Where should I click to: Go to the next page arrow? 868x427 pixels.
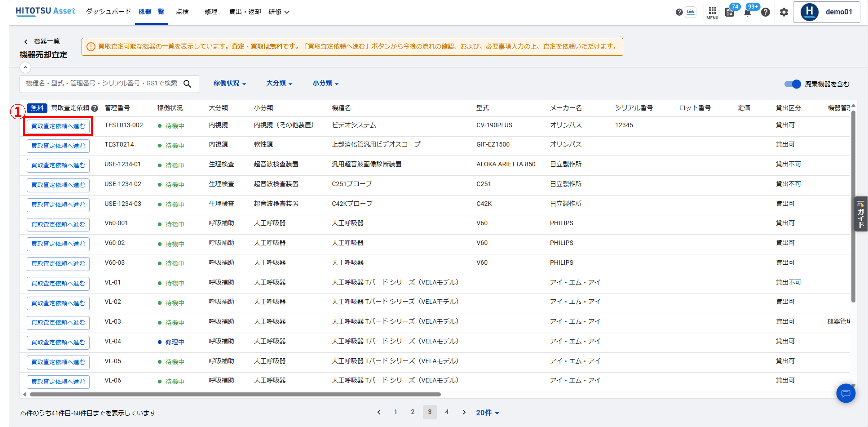464,412
